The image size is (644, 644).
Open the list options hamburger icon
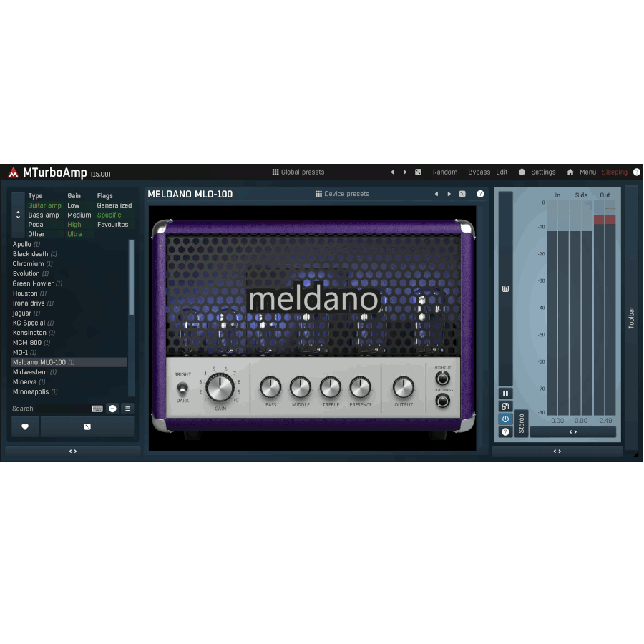click(127, 409)
